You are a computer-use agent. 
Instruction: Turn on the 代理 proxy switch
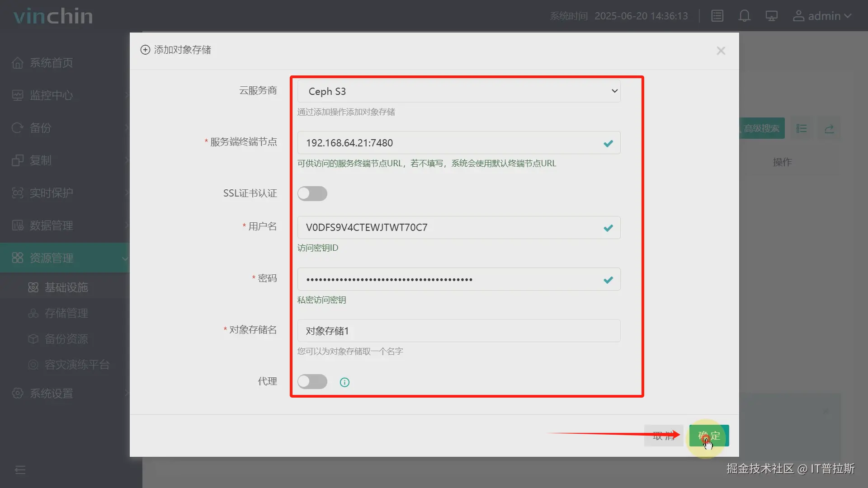(312, 381)
